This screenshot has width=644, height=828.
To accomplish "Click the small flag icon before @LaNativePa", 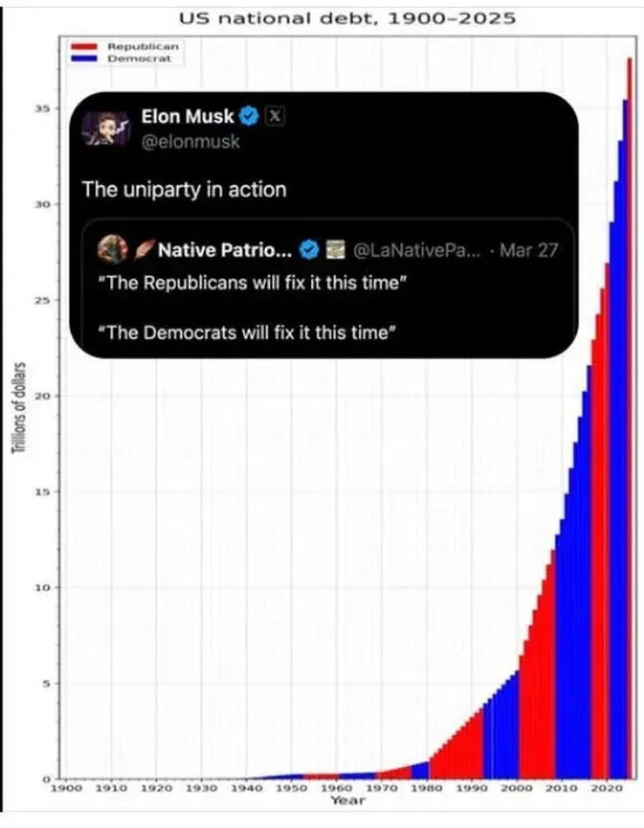I will click(x=333, y=250).
